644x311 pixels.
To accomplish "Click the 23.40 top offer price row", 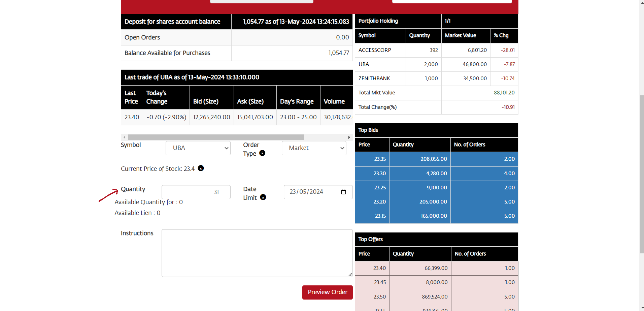I will click(x=379, y=268).
